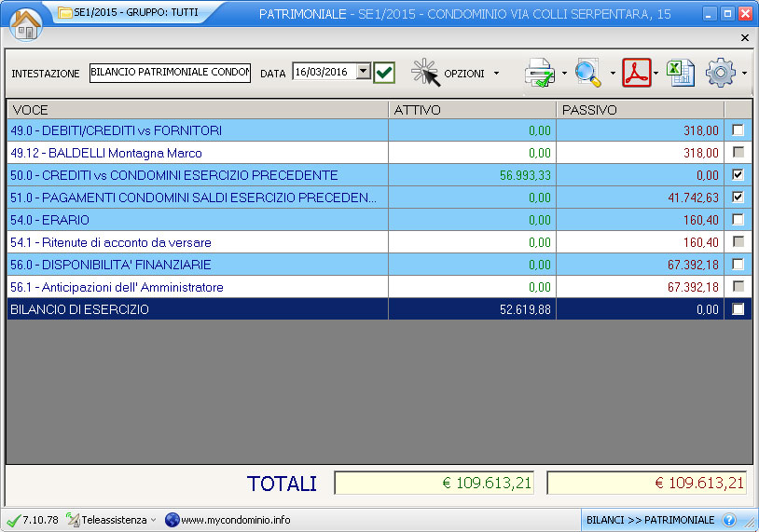The width and height of the screenshot is (759, 532).
Task: Click the printer icon
Action: (541, 73)
